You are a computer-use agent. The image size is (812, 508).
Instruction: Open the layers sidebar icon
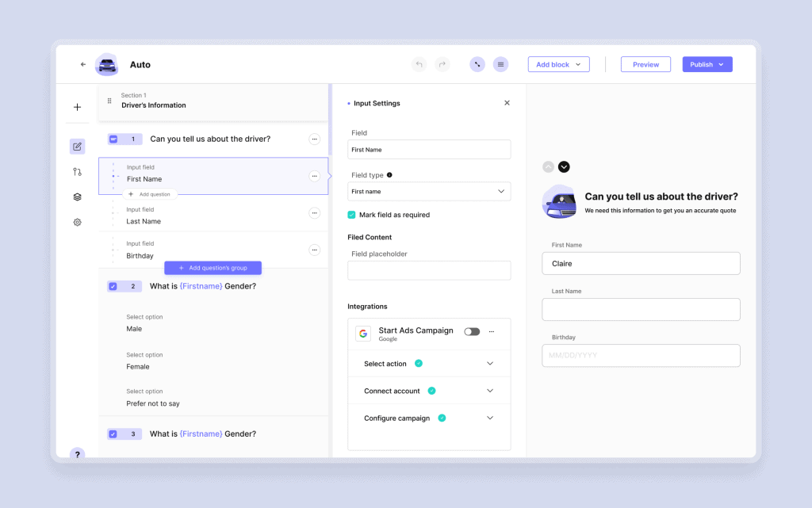77,197
